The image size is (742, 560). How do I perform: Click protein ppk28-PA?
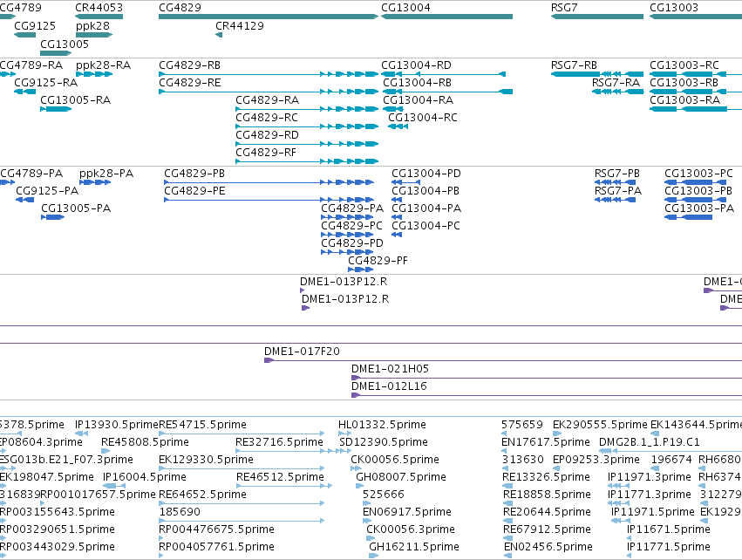(x=95, y=182)
